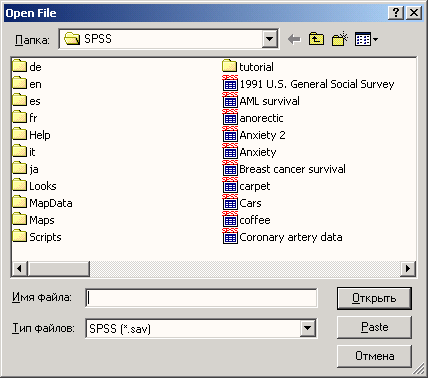Click the Имя файла input field
This screenshot has width=428, height=378.
point(201,298)
